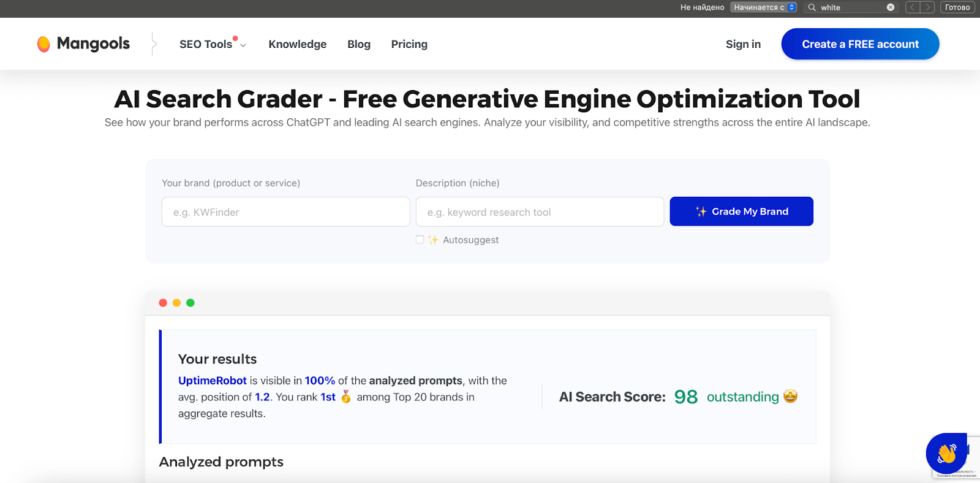This screenshot has width=980, height=483.
Task: Click the AI Search Score 98 value
Action: pos(686,397)
